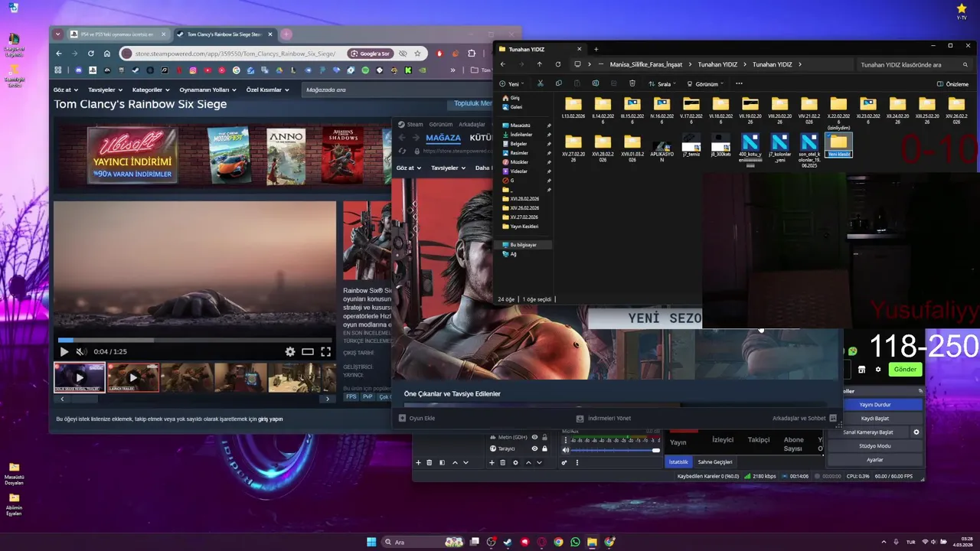Unmute the Steam trailer video
This screenshot has width=980, height=551.
(x=80, y=352)
